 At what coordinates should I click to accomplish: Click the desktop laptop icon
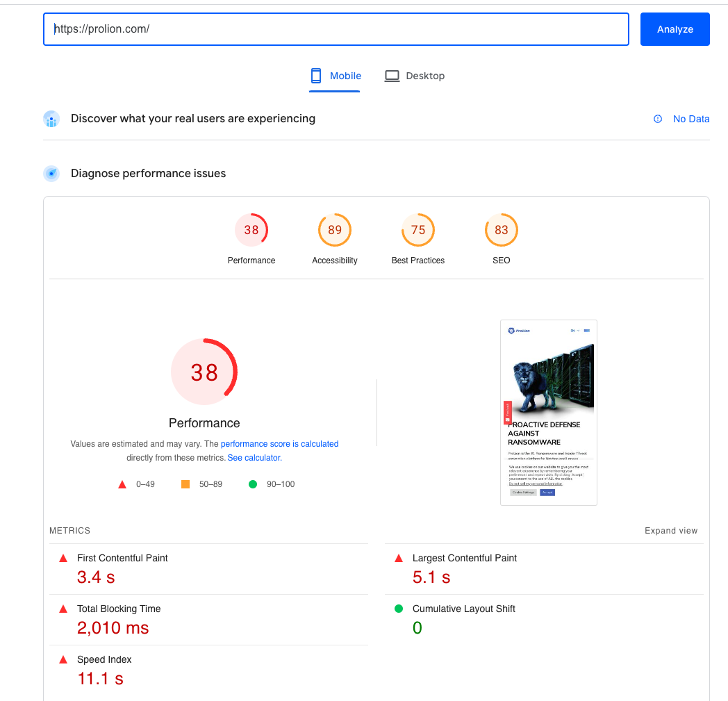[x=392, y=76]
